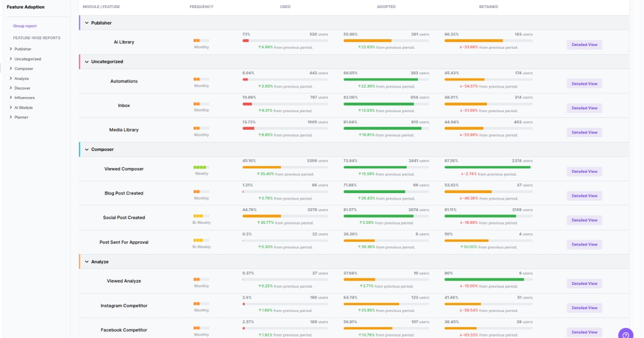
Task: Select Analyze in the sidebar menu
Action: (x=19, y=78)
